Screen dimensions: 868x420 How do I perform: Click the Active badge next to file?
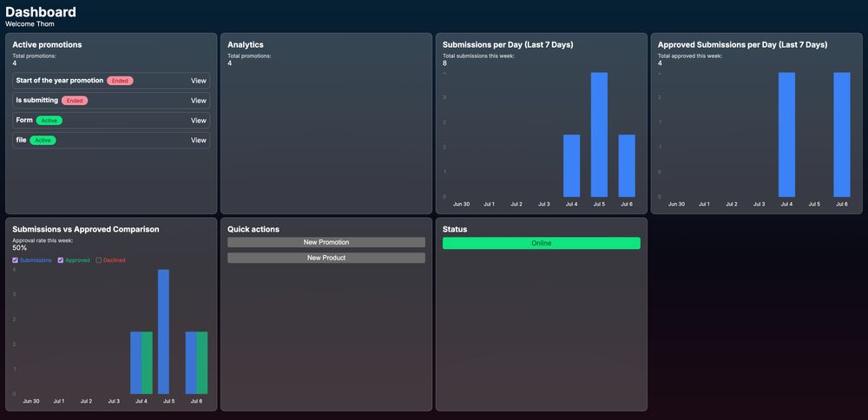[x=43, y=141]
